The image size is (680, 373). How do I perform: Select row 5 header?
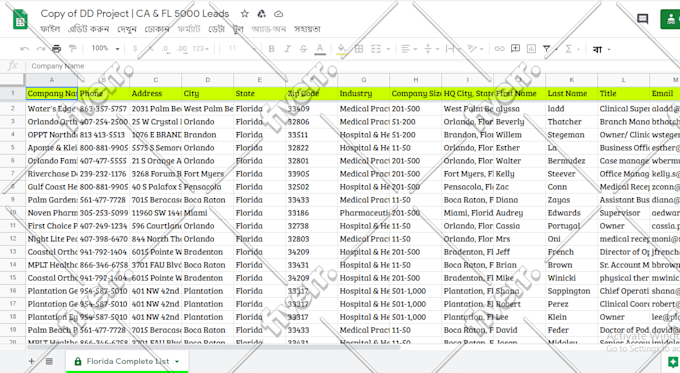tap(13, 147)
